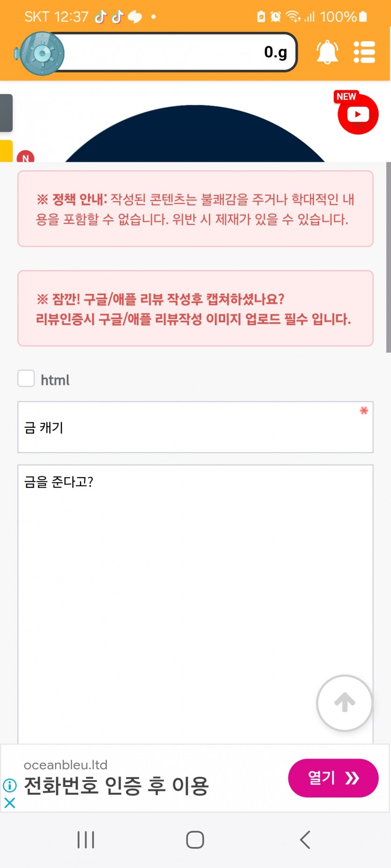
Task: Tap the scroll-to-top arrow button
Action: 345,702
